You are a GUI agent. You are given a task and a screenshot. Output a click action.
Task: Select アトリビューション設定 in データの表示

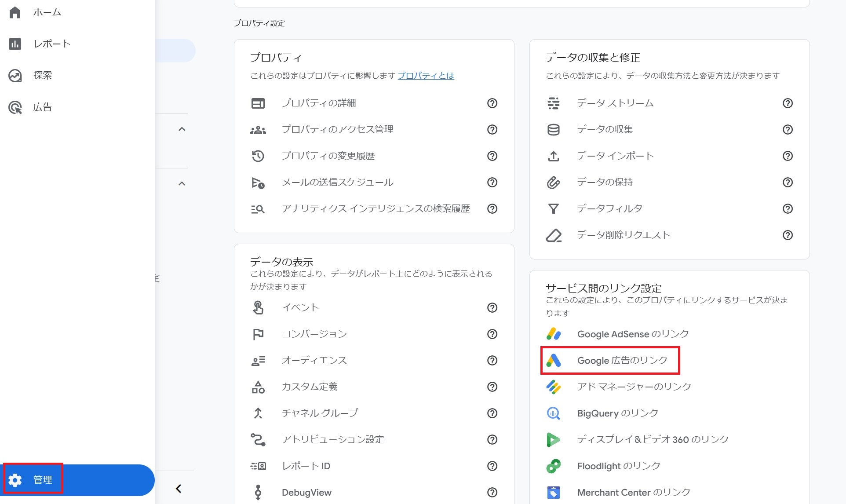[x=333, y=439]
